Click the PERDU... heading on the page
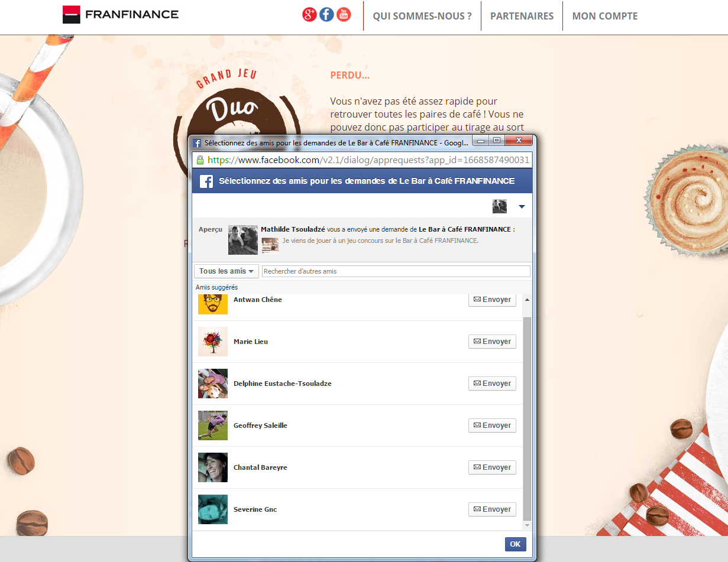The image size is (728, 562). [x=350, y=76]
